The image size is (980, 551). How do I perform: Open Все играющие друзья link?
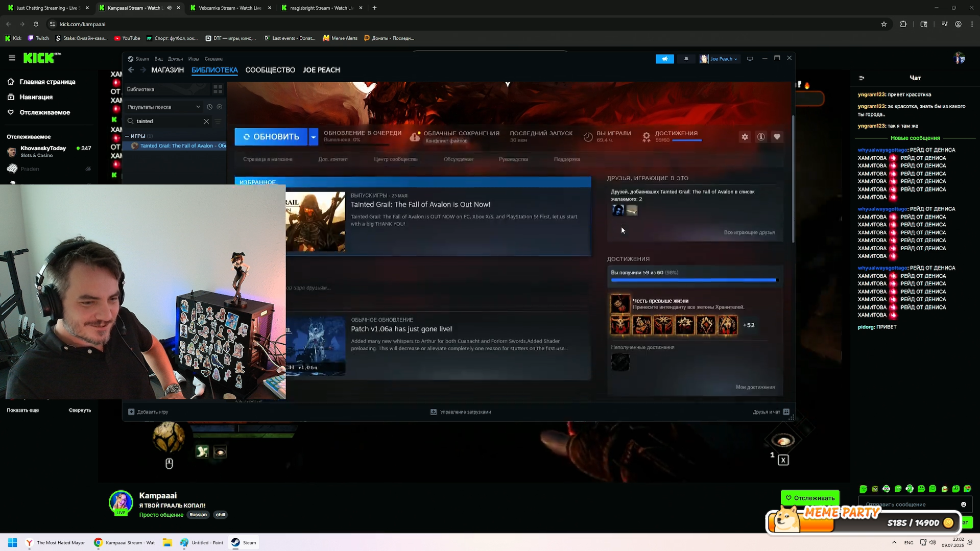coord(749,233)
